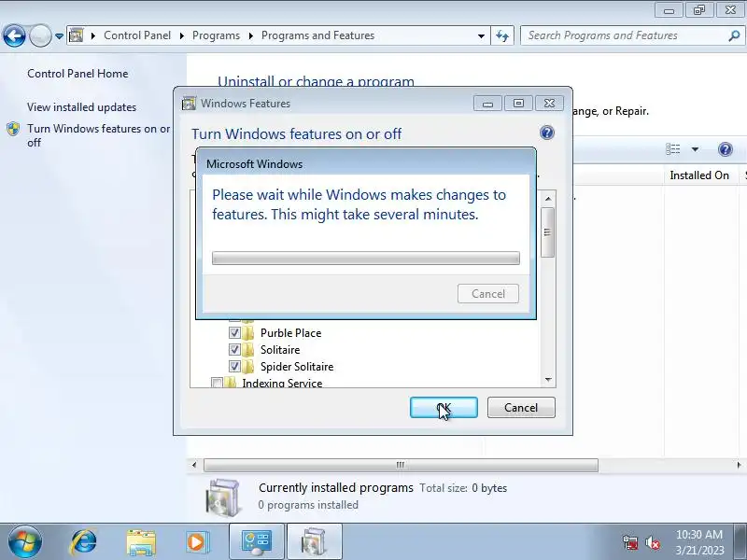
Task: Click Cancel at bottom of Windows Features dialog
Action: pos(521,408)
